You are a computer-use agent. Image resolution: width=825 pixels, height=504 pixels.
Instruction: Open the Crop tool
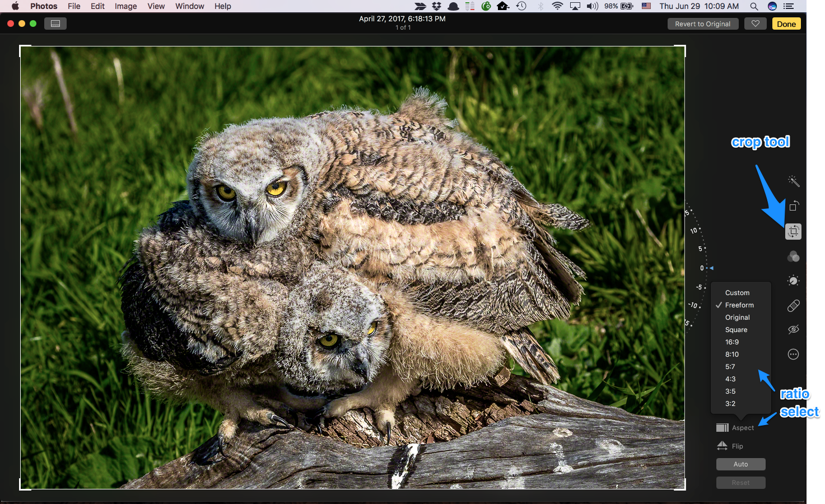point(793,231)
